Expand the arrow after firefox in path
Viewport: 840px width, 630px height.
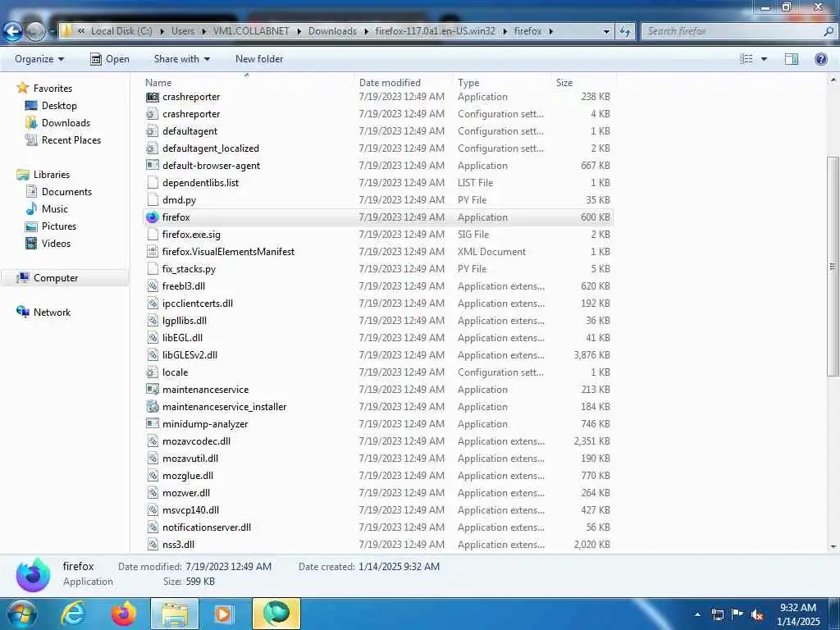pos(550,31)
